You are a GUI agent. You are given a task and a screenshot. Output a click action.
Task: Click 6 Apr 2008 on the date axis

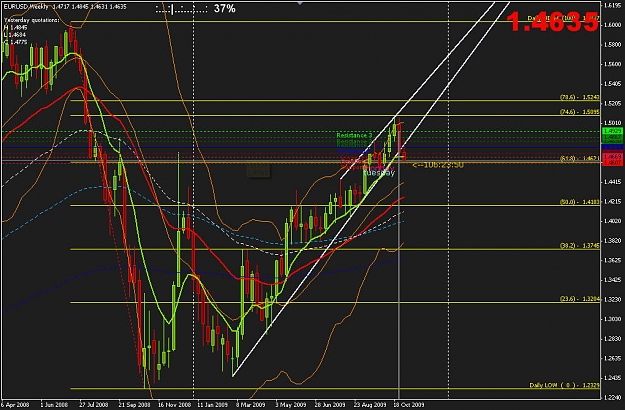[x=15, y=405]
